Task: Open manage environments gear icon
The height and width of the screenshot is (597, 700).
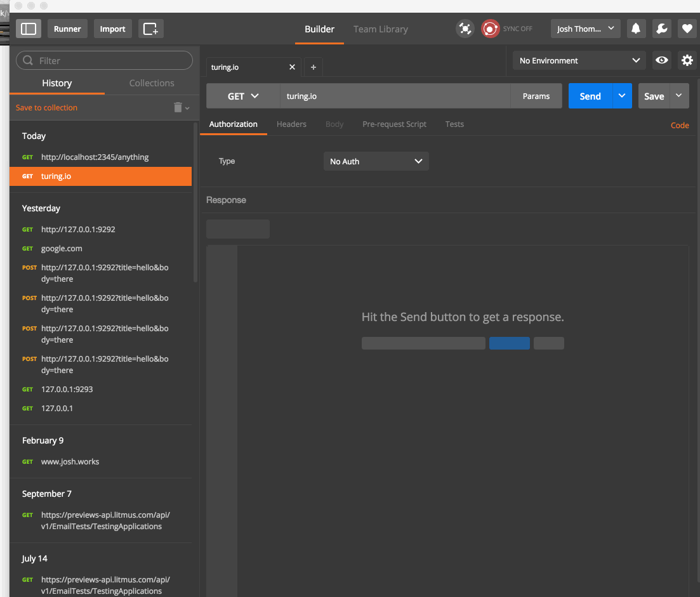Action: pos(687,60)
